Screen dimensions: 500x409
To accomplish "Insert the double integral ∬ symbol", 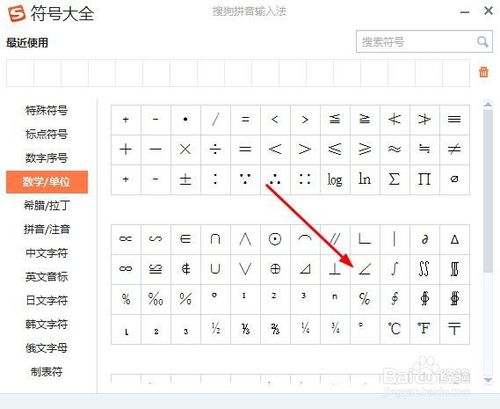I will [425, 269].
